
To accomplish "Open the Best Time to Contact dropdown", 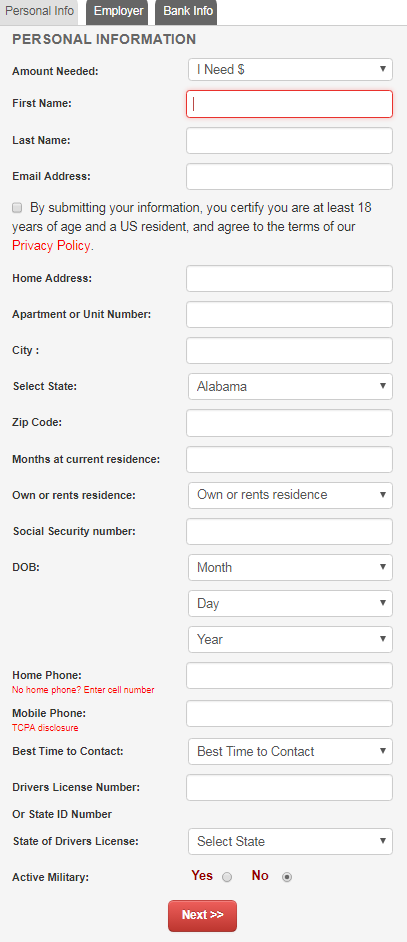I will coord(290,751).
